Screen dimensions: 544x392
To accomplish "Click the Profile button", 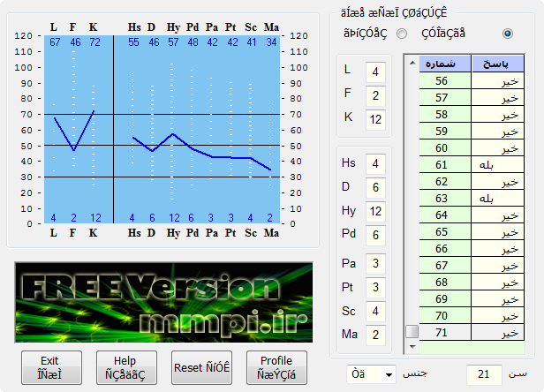I will pos(276,367).
